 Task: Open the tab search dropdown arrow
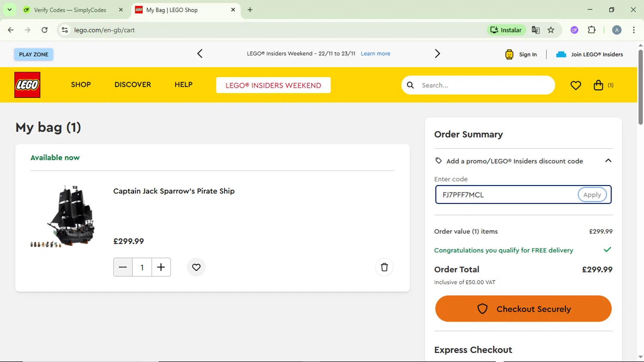[x=9, y=9]
